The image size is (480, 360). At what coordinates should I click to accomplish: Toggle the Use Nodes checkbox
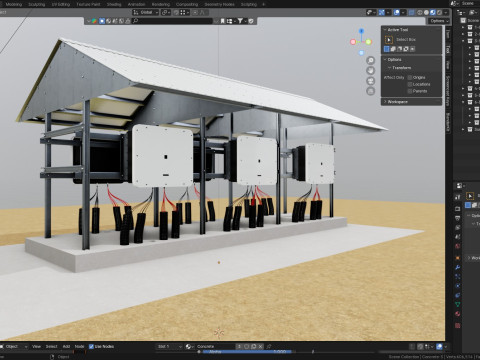[x=91, y=347]
